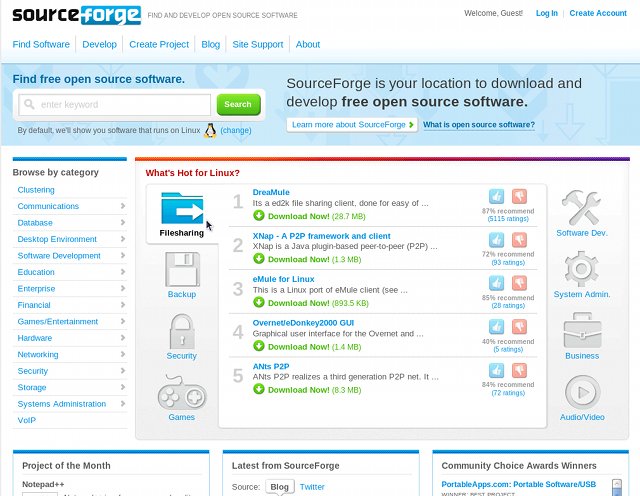Click the SourceForge logo
The width and height of the screenshot is (640, 496).
[x=77, y=16]
